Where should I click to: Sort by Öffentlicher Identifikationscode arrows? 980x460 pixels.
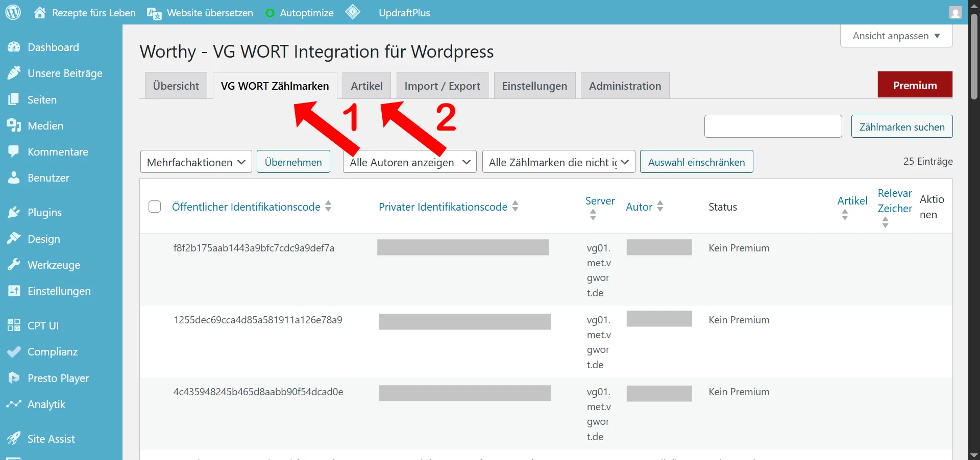coord(328,206)
